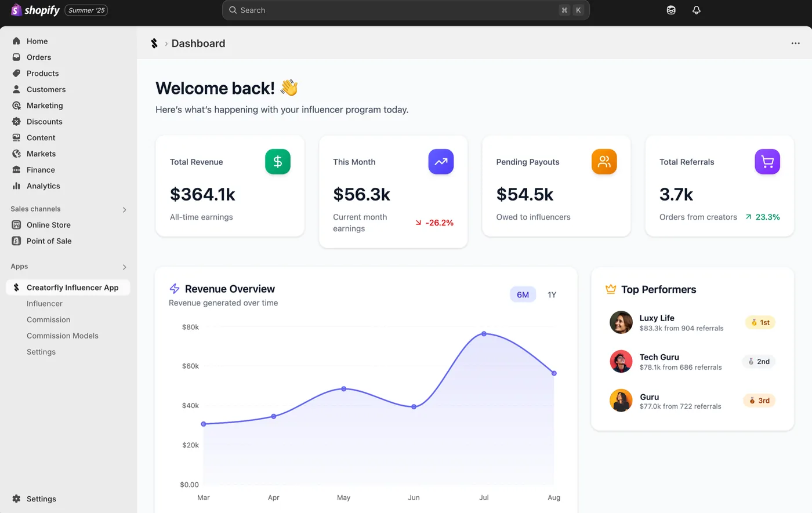
Task: Click the Online Store icon
Action: pos(16,225)
